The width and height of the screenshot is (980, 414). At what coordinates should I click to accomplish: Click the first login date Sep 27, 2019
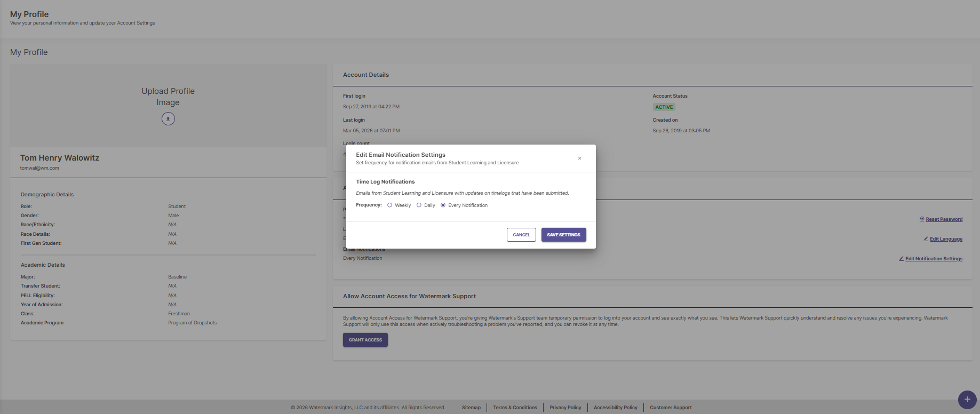[371, 107]
